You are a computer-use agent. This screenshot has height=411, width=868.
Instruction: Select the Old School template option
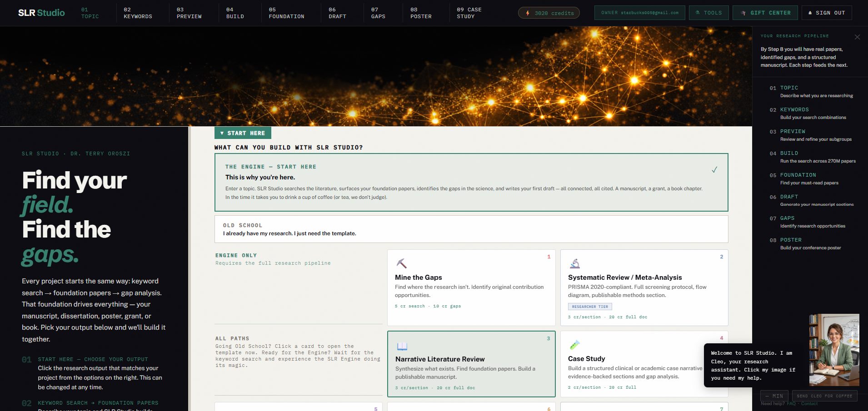point(471,229)
